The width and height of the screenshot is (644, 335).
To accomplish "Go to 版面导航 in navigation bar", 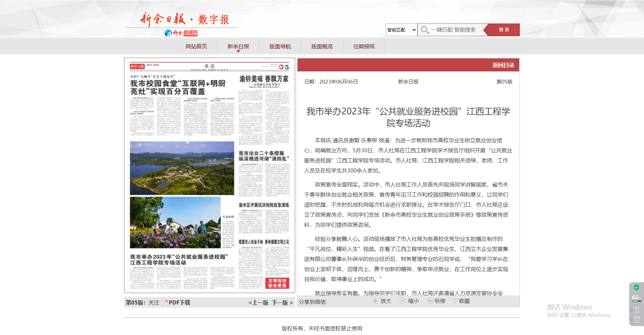I will pyautogui.click(x=280, y=47).
